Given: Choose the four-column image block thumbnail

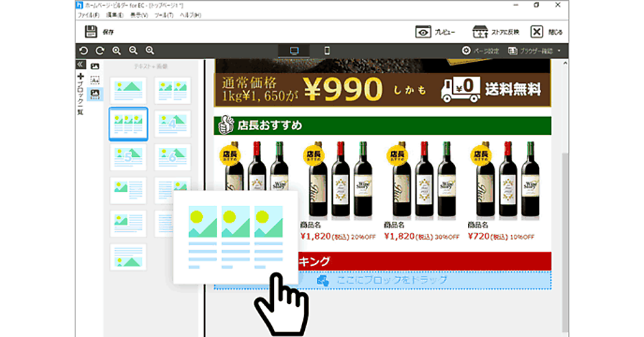Looking at the screenshot, I should click(x=172, y=124).
